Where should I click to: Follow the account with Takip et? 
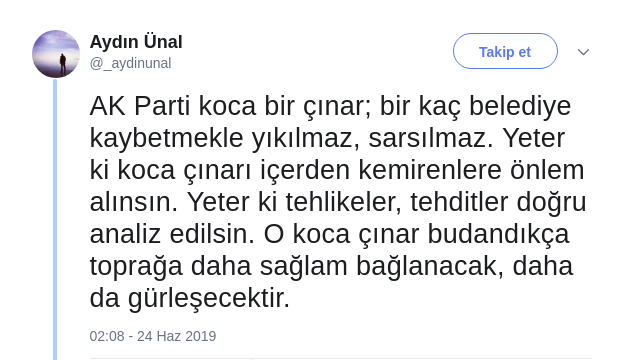(x=505, y=51)
